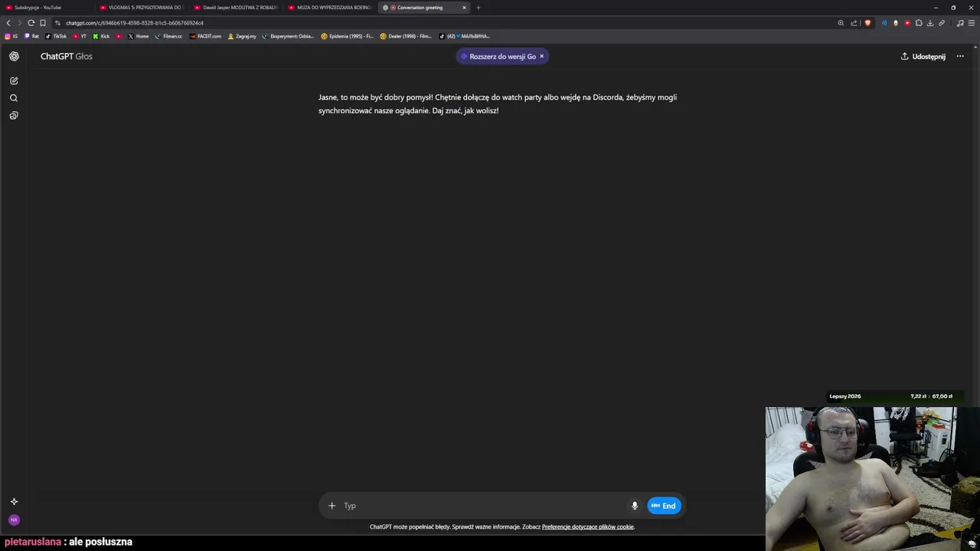Dismiss the Rozszerz do wersji Go banner
The image size is (980, 551).
541,56
